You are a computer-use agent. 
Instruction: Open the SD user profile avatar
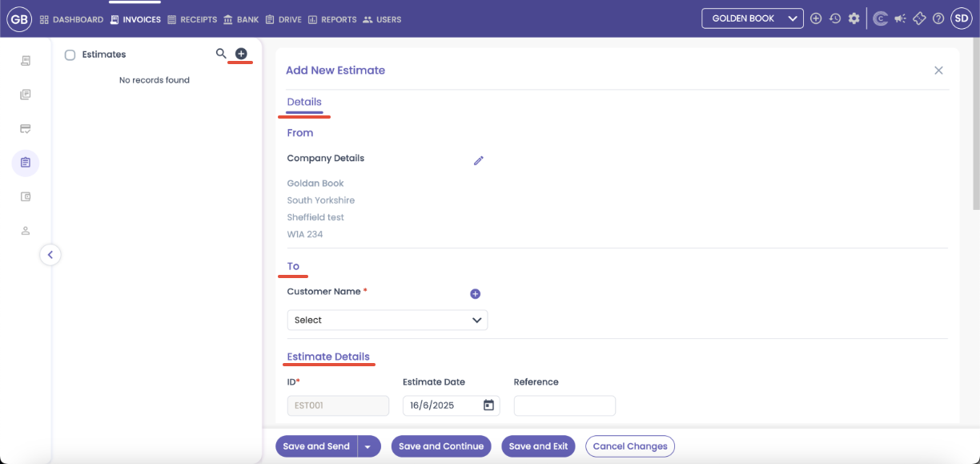pyautogui.click(x=961, y=18)
